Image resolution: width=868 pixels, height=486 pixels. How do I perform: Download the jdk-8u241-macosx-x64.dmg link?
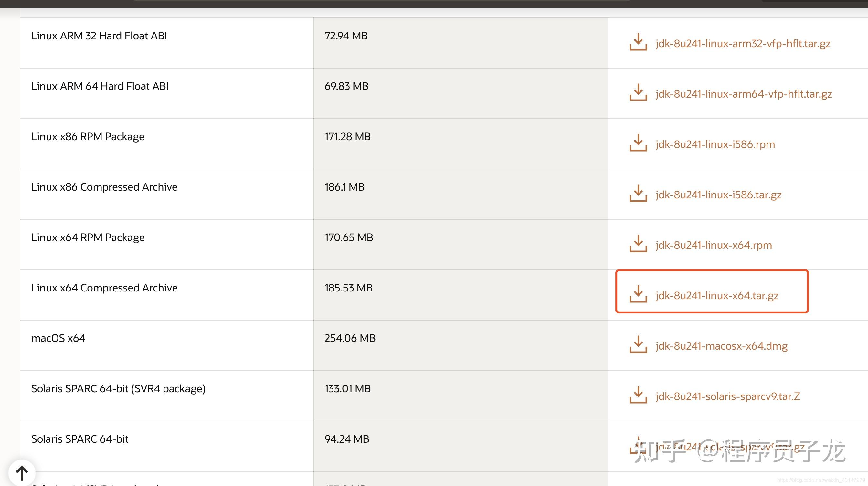pos(721,346)
